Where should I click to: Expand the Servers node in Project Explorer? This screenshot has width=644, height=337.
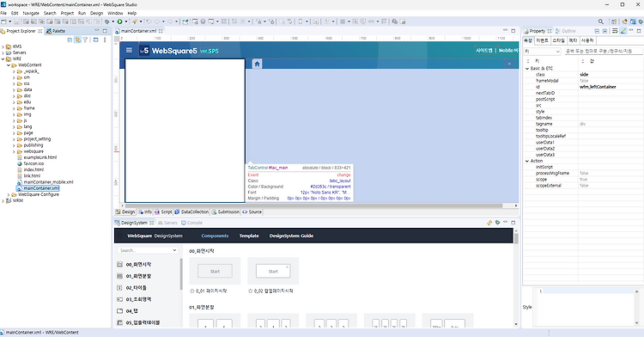click(x=3, y=52)
